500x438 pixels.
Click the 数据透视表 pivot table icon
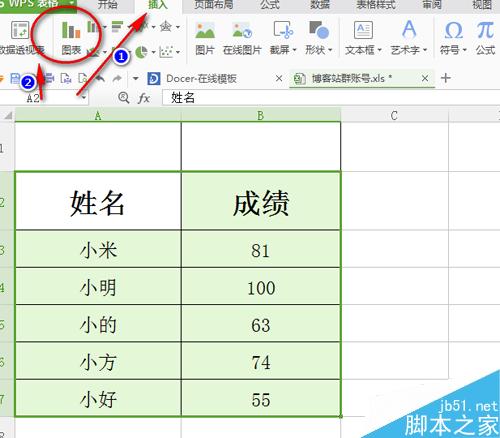[x=20, y=30]
